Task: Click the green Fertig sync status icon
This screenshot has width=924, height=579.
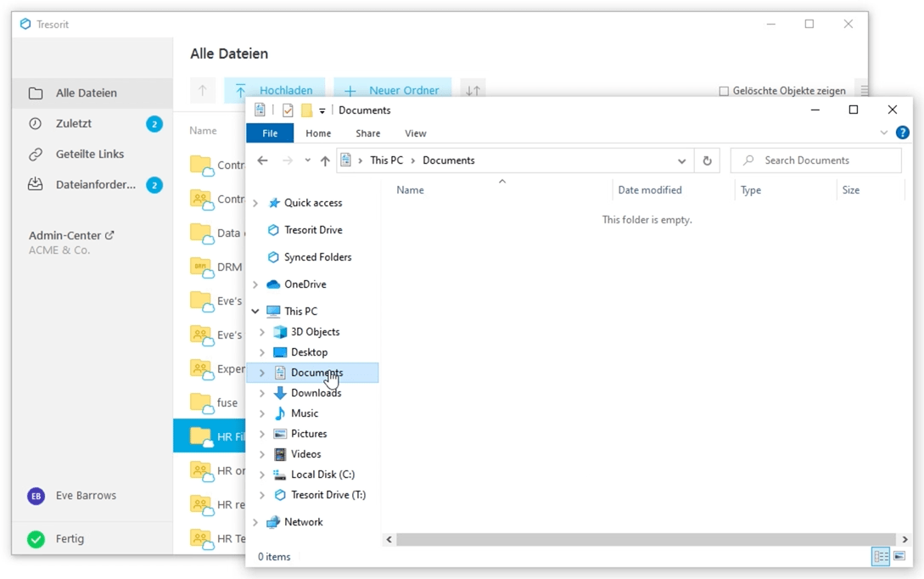Action: 36,539
